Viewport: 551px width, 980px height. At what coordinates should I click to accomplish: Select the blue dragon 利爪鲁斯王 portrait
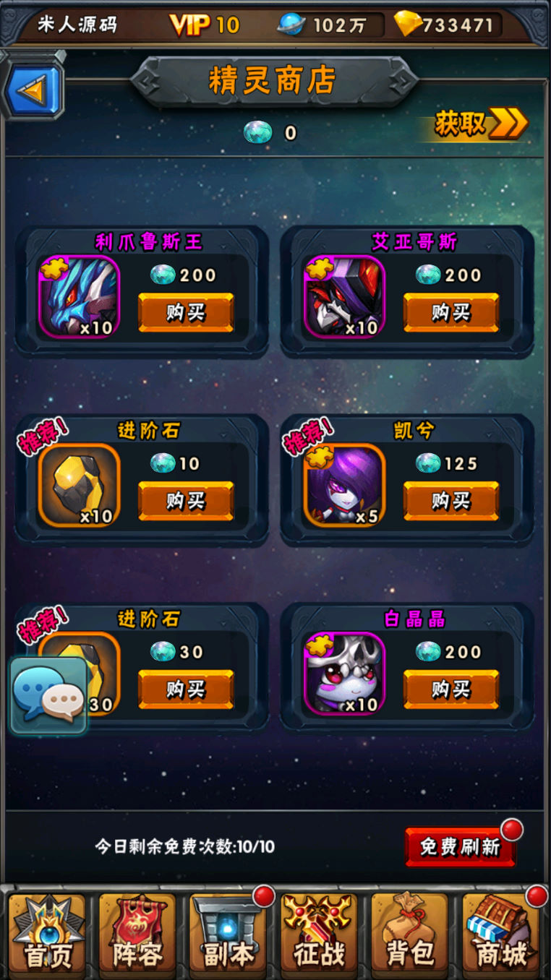click(79, 296)
